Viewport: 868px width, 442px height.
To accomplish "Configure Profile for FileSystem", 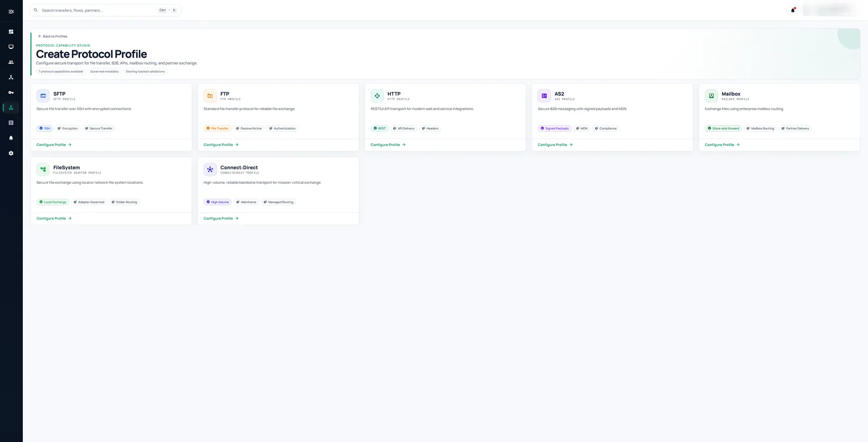I will pos(54,219).
